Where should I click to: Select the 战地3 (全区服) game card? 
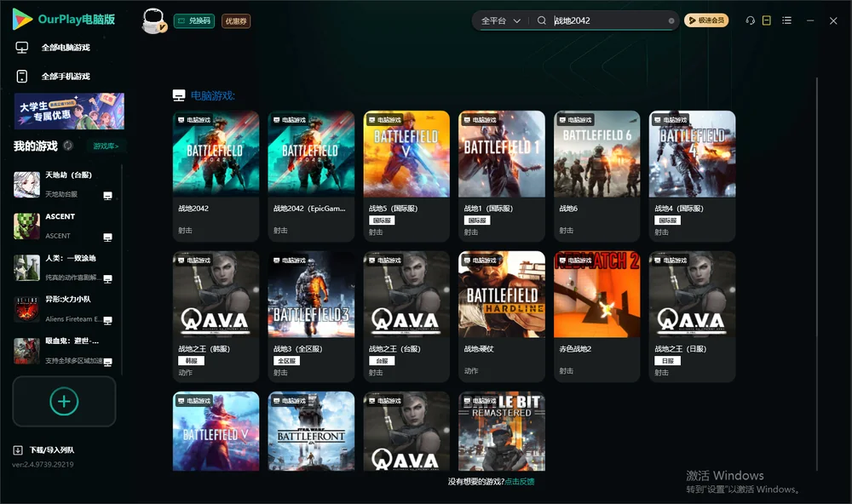(x=311, y=317)
